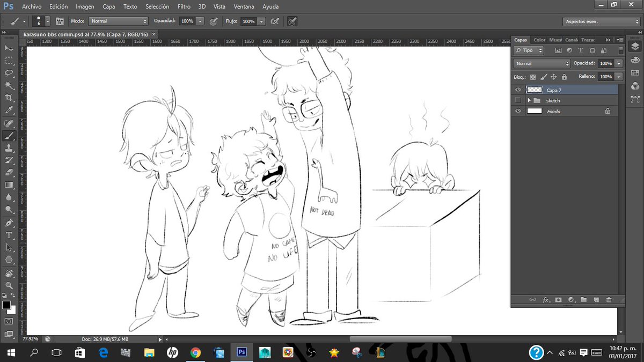Toggle lock position
Viewport: 644px width, 362px height.
(x=553, y=77)
